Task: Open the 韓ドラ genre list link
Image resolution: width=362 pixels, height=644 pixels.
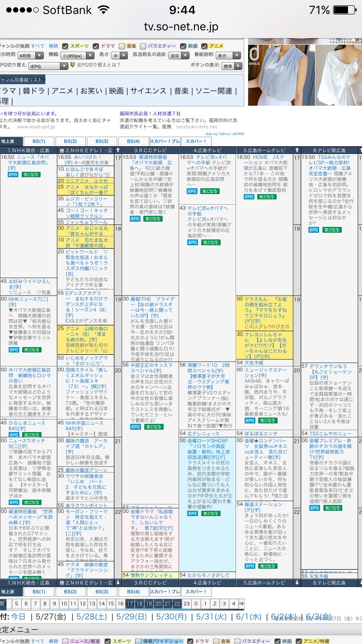Action: pos(35,91)
